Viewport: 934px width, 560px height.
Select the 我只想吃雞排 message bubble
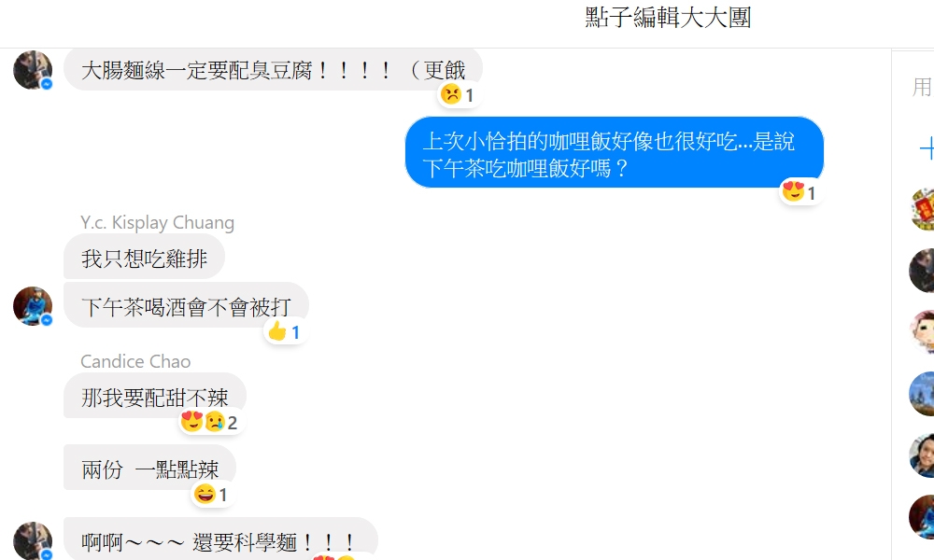tap(144, 257)
